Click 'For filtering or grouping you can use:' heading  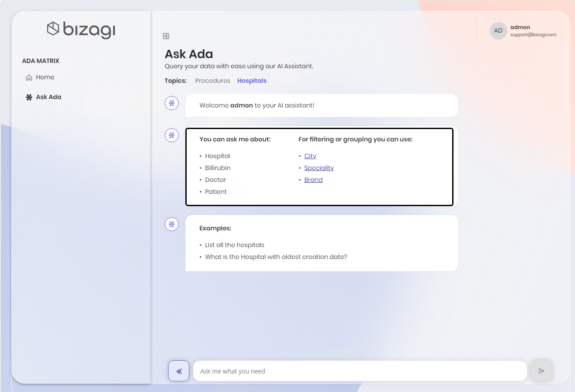(x=355, y=140)
